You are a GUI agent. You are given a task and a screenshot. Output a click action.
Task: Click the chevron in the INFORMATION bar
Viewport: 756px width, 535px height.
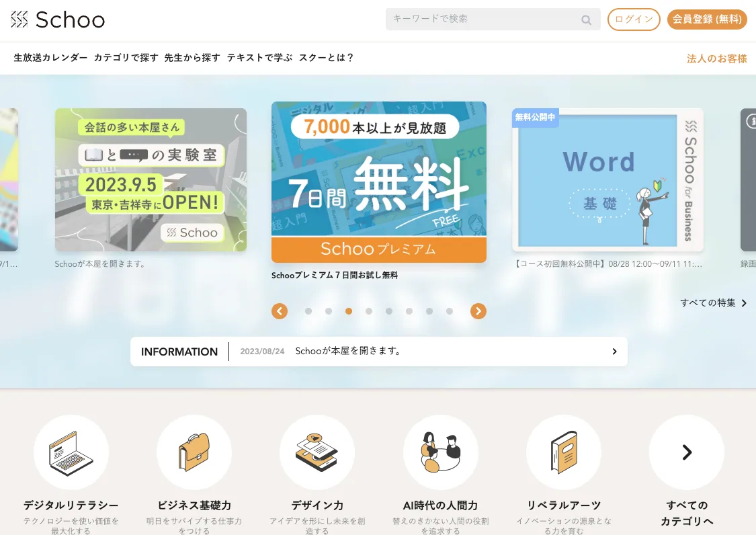[614, 352]
